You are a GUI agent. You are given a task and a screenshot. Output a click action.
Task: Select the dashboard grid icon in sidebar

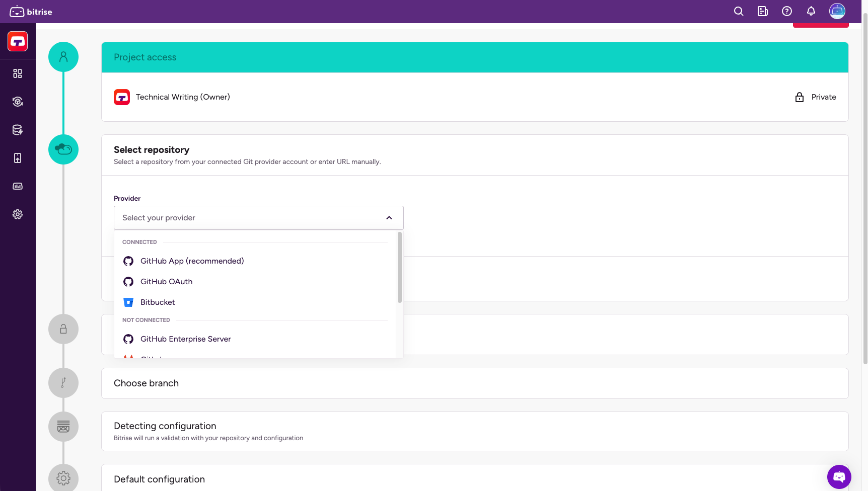click(x=18, y=73)
